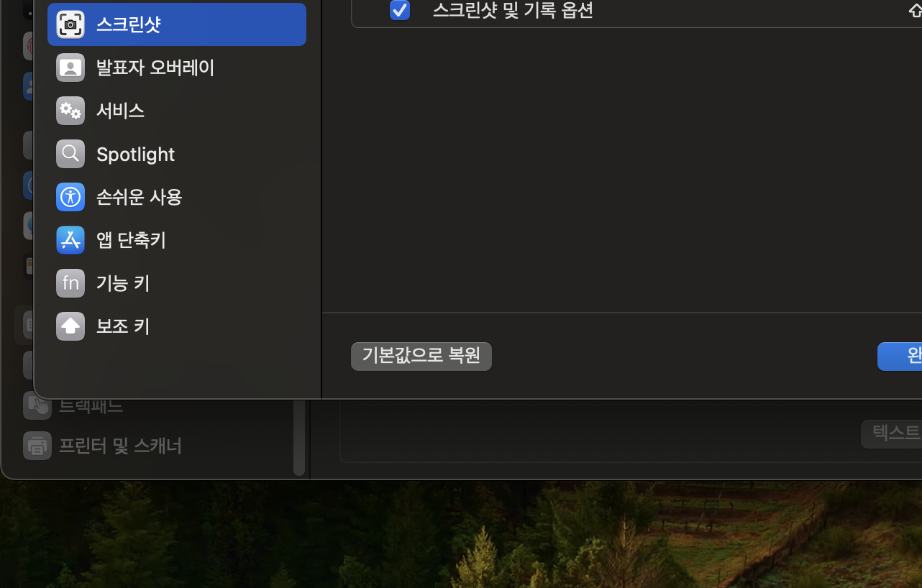Click the 기본값으로 복원 button

(x=421, y=357)
